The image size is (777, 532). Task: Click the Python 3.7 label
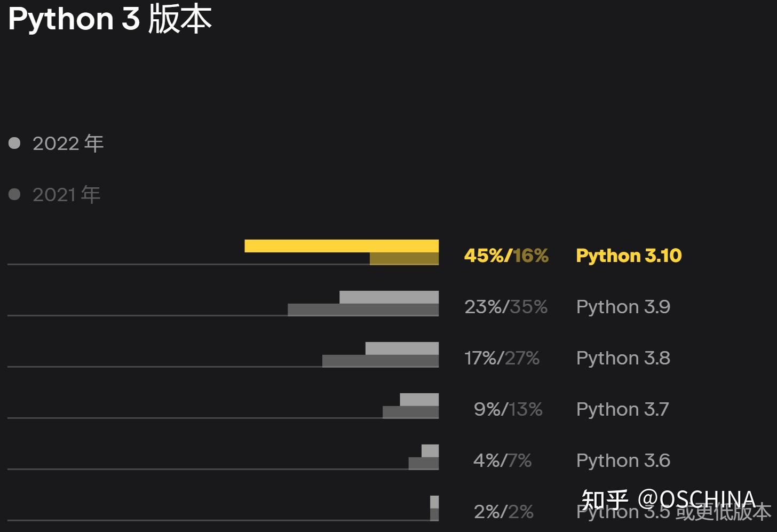pos(622,409)
